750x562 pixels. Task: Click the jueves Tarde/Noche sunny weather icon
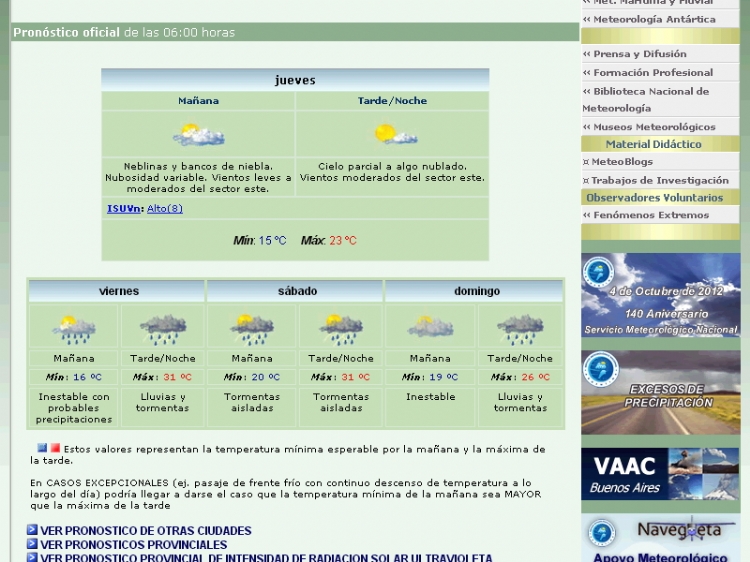tap(396, 134)
